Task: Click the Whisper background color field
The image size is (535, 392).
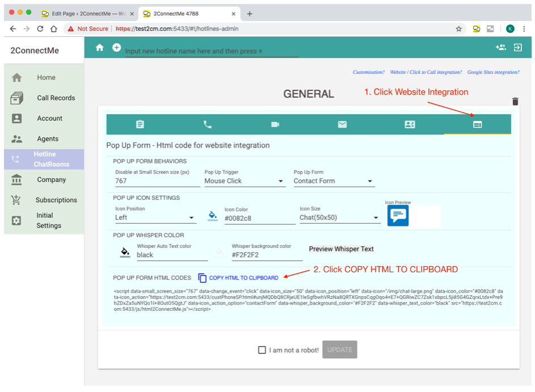Action: coord(267,255)
